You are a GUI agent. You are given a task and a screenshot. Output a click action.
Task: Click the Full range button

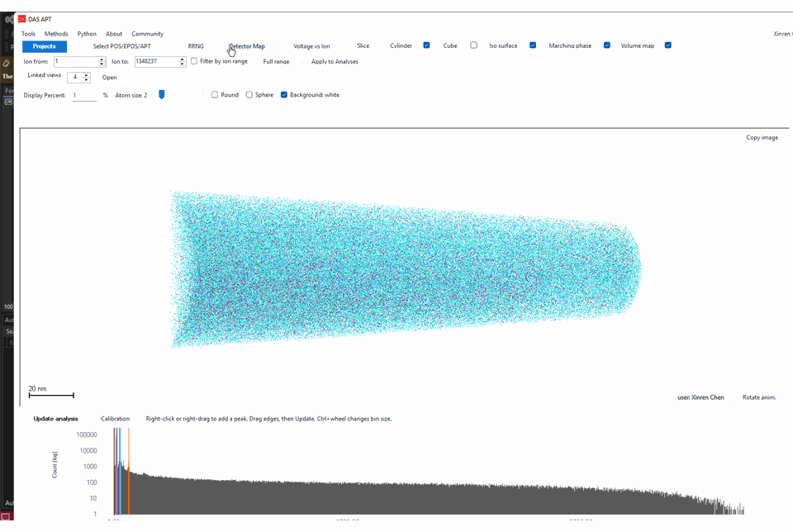[x=276, y=62]
